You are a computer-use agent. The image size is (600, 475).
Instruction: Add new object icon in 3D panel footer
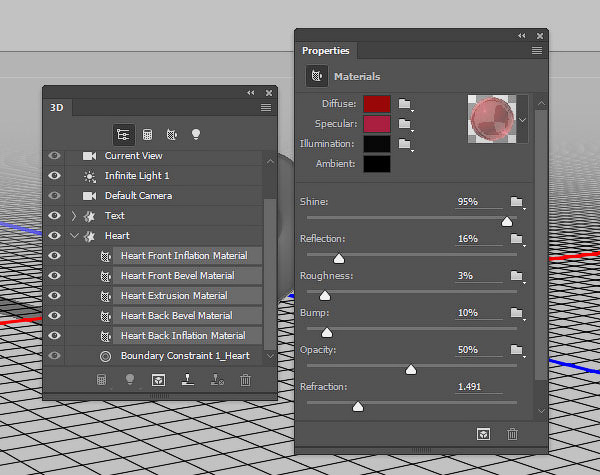(x=101, y=380)
